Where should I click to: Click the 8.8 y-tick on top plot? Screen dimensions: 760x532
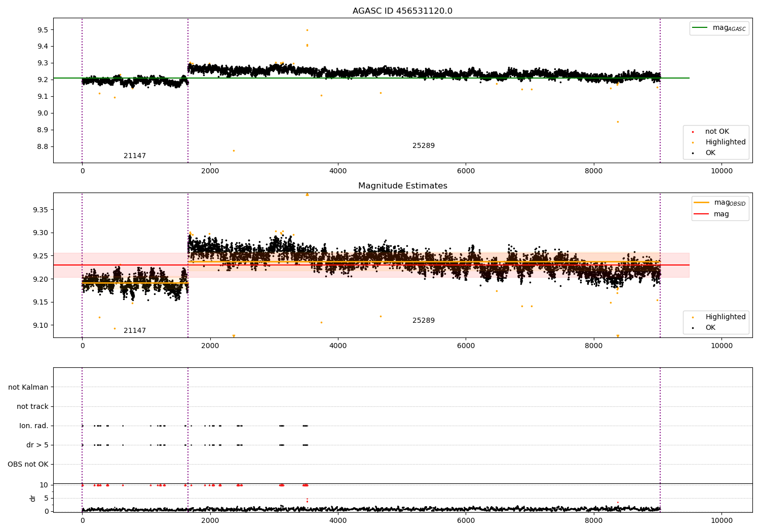43,146
